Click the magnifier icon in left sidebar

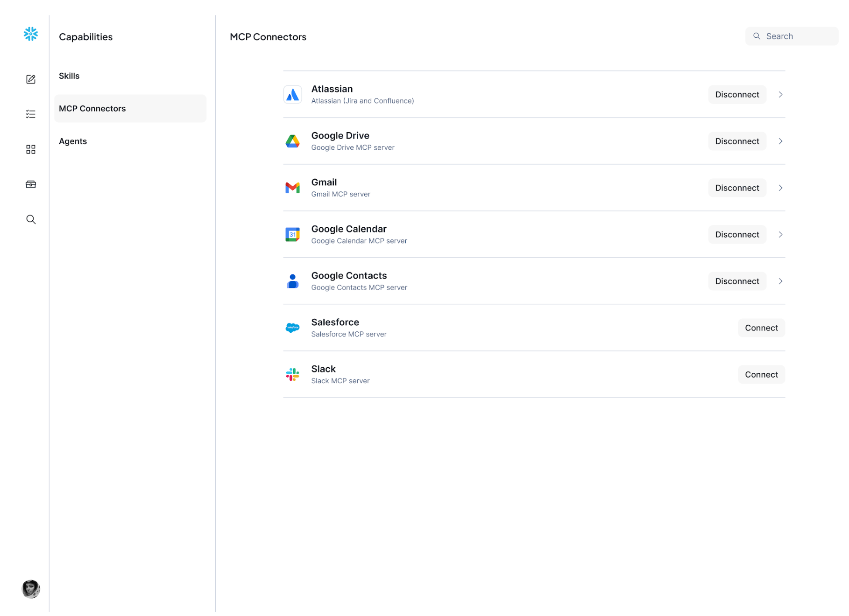coord(31,219)
